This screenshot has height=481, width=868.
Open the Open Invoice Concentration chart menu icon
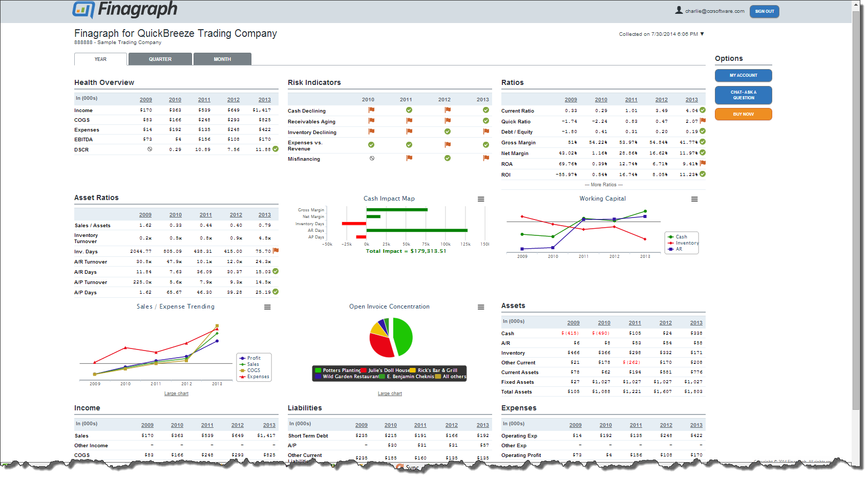[x=481, y=307]
